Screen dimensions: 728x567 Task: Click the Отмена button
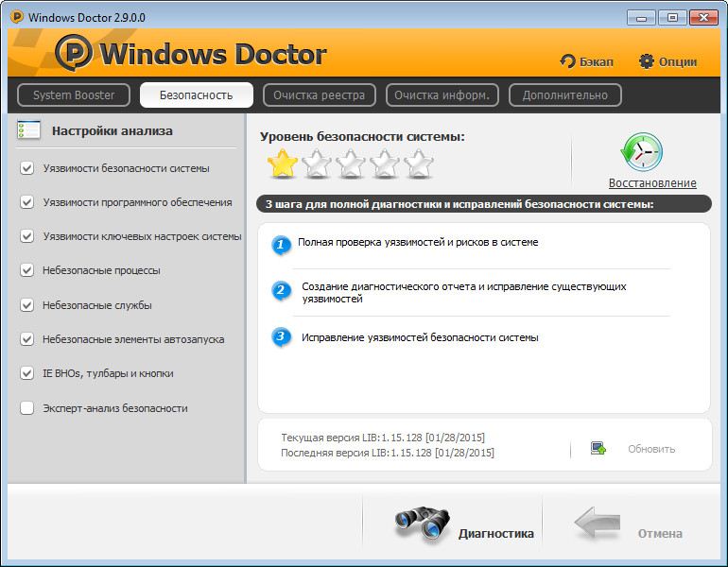pyautogui.click(x=660, y=534)
